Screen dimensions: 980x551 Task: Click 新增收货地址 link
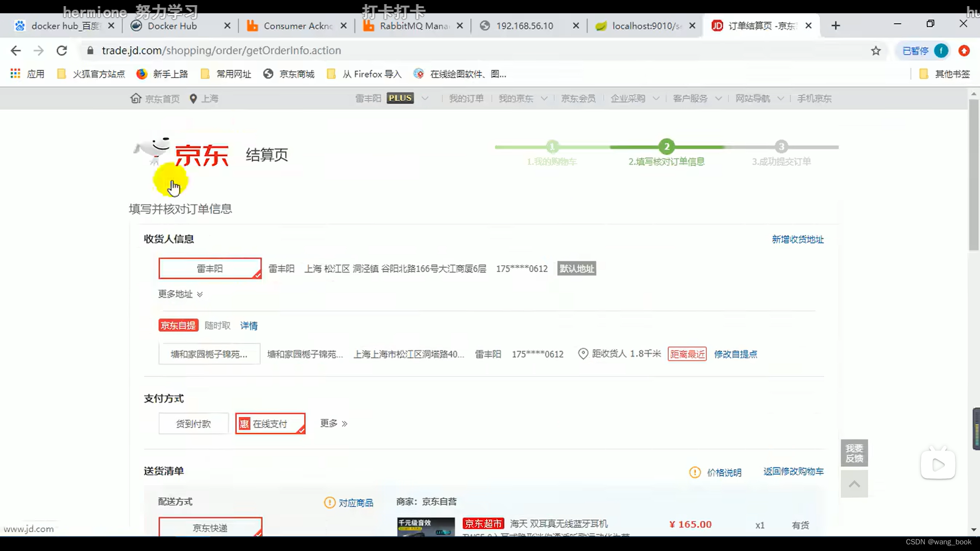[x=798, y=239]
